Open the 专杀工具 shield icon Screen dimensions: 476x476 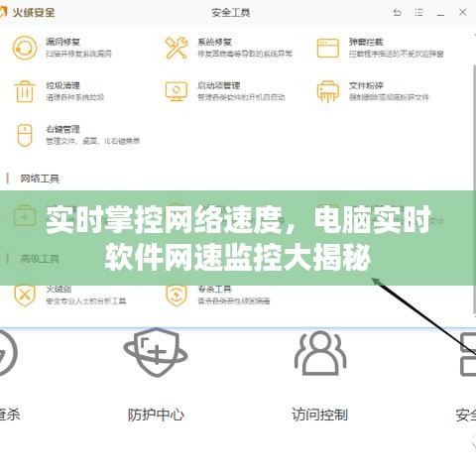pyautogui.click(x=177, y=296)
